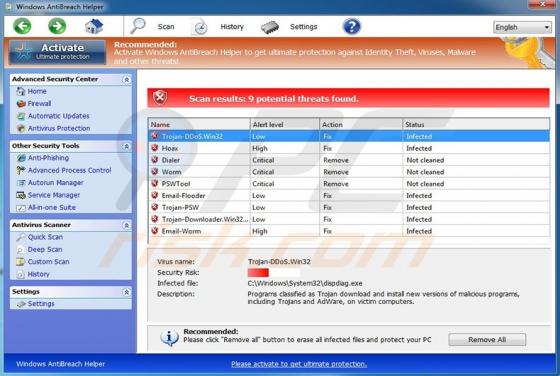Click the Action column header
The height and width of the screenshot is (376, 560).
coord(361,124)
